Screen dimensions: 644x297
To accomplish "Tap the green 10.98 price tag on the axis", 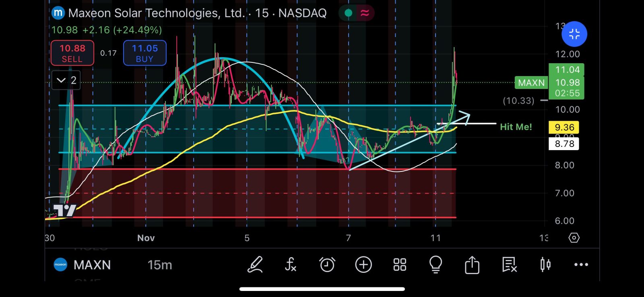I will pos(567,82).
